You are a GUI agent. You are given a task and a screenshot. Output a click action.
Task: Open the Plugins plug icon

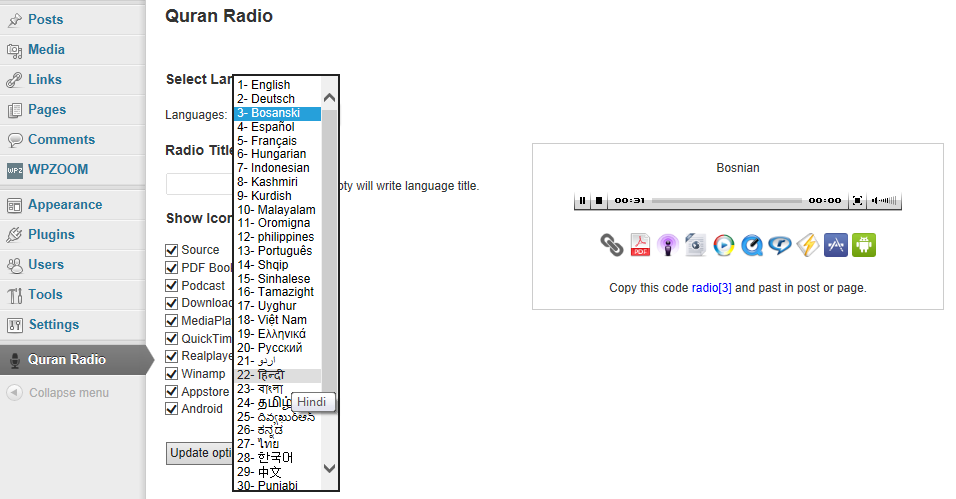(15, 235)
